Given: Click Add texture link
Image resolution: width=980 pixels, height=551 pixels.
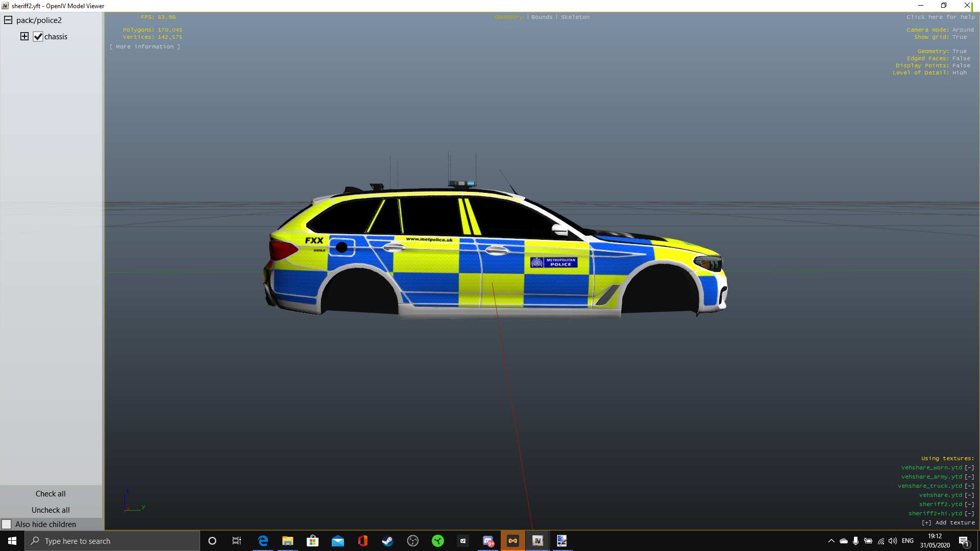Looking at the screenshot, I should pos(948,523).
